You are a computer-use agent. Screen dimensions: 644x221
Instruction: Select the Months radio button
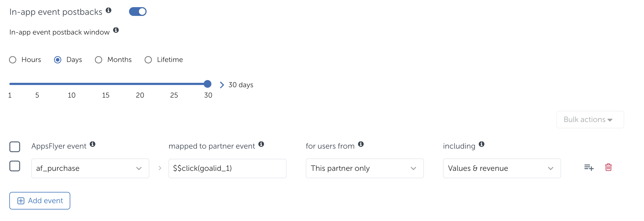99,59
